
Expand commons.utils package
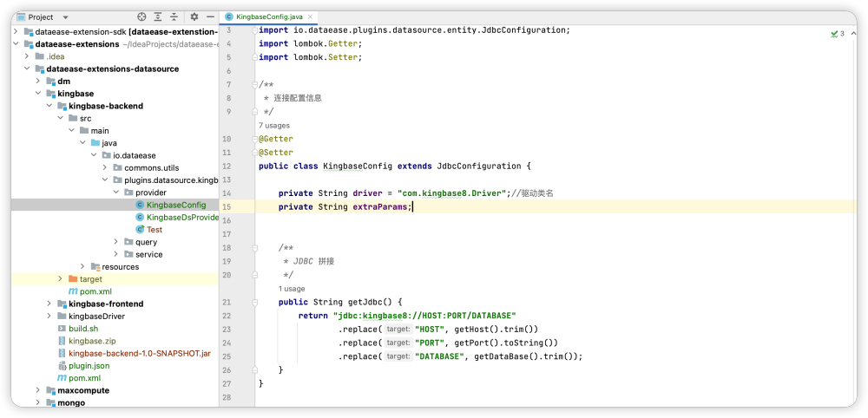(x=104, y=167)
